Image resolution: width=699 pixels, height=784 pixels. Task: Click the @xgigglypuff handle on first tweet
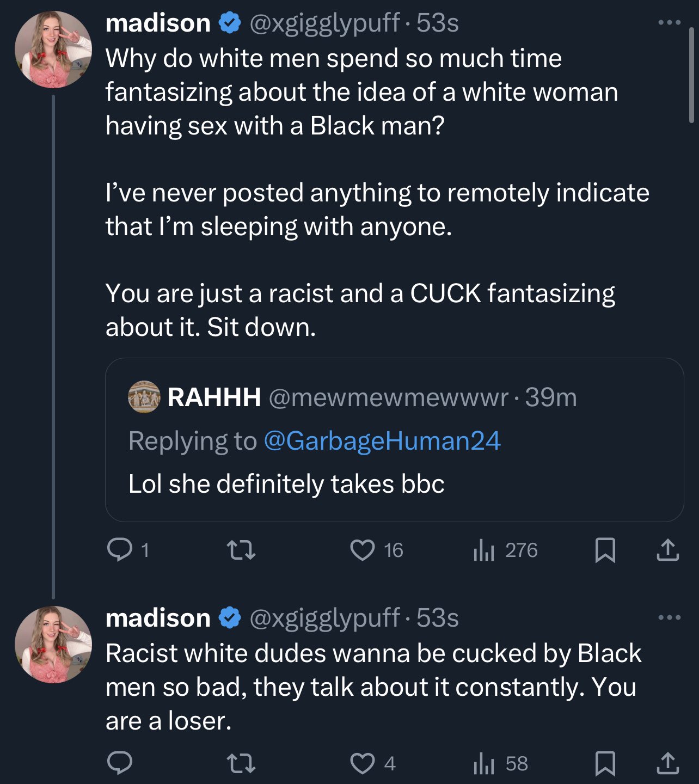(x=324, y=23)
